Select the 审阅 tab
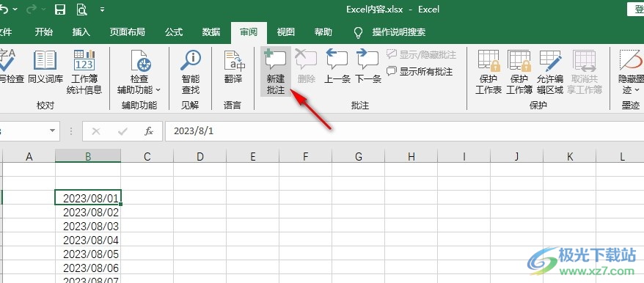This screenshot has width=644, height=283. coord(249,32)
